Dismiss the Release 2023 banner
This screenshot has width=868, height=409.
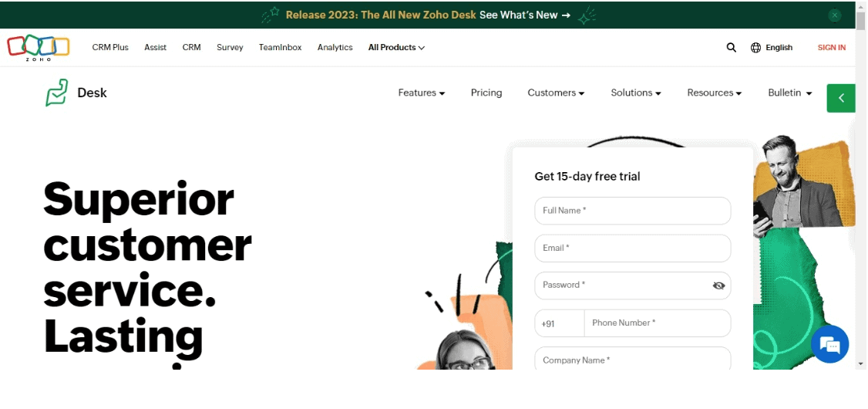[835, 15]
